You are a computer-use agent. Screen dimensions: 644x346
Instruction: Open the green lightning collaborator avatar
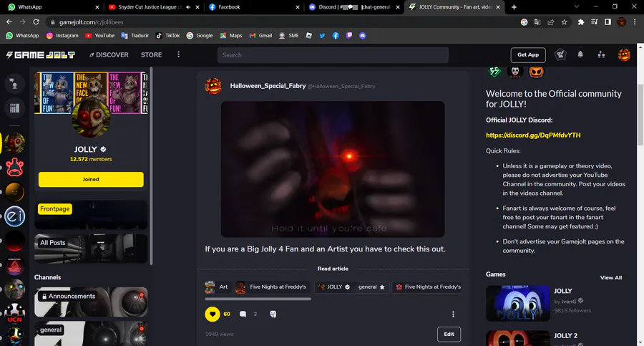494,72
